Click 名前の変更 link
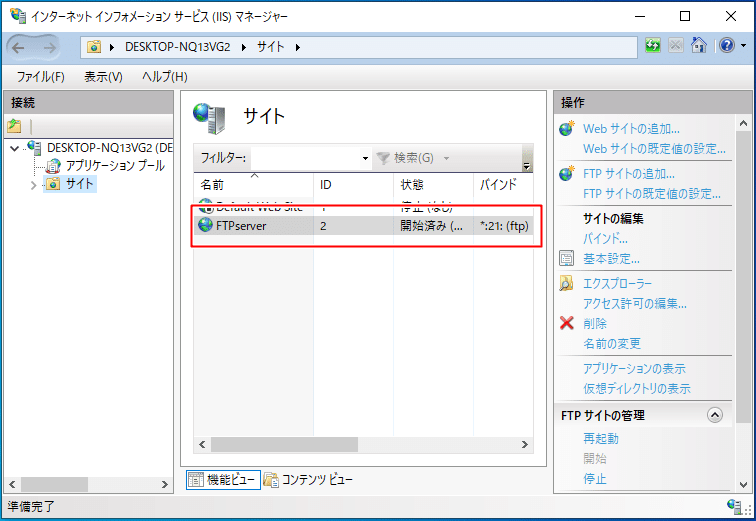Image resolution: width=756 pixels, height=521 pixels. coord(612,344)
